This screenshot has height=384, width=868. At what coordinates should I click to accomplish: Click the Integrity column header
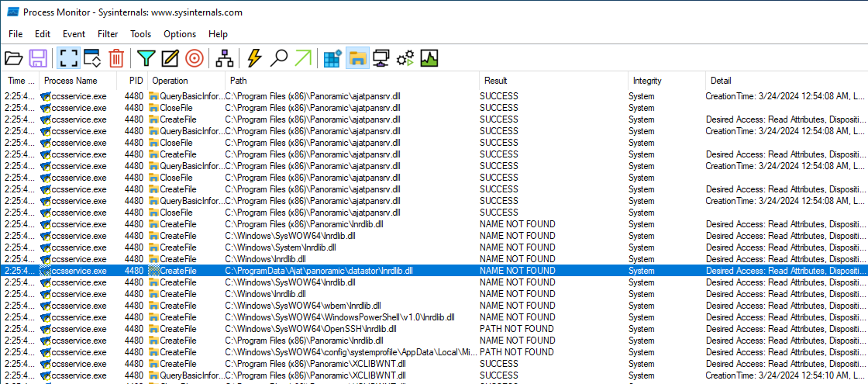tap(667, 81)
